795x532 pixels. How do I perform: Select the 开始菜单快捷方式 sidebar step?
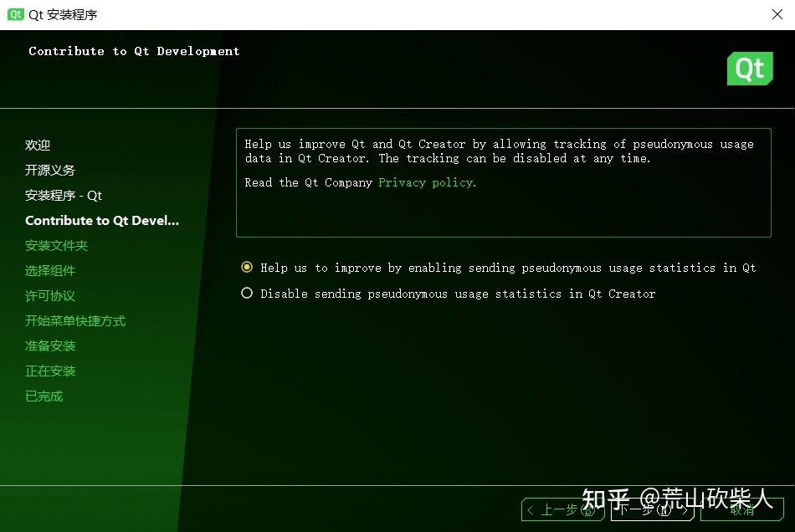75,320
